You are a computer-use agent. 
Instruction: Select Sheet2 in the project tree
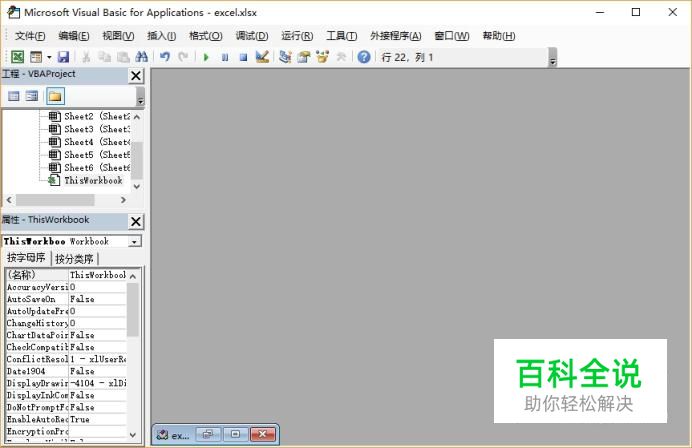coord(90,117)
